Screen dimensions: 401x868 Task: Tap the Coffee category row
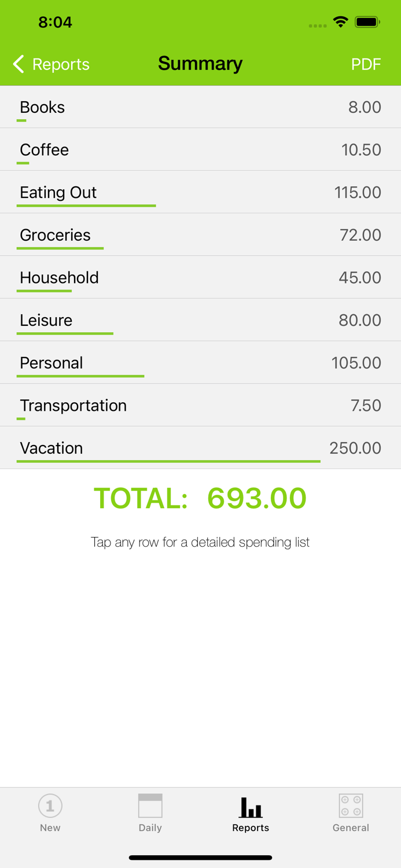[200, 149]
